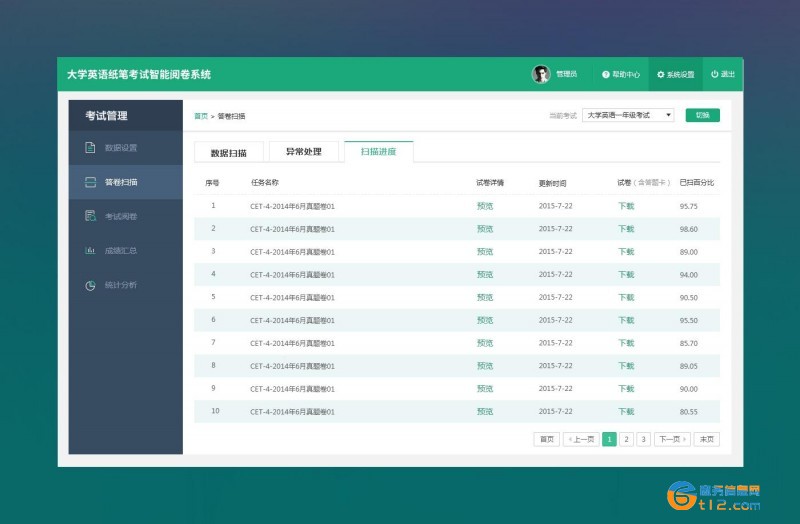Click 预览 link in row 7
The height and width of the screenshot is (524, 800).
[485, 343]
